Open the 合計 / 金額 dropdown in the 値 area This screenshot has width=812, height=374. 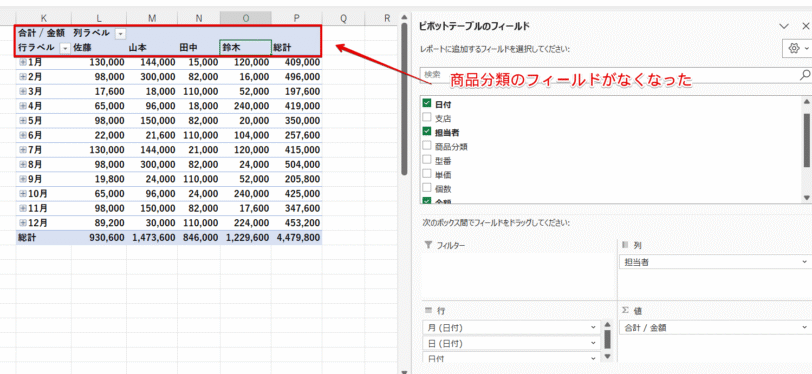click(x=805, y=327)
